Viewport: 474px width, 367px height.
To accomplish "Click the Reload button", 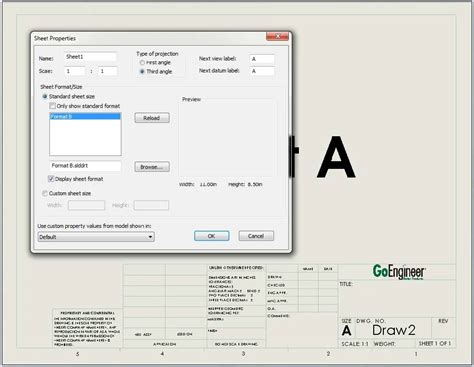I will point(152,118).
